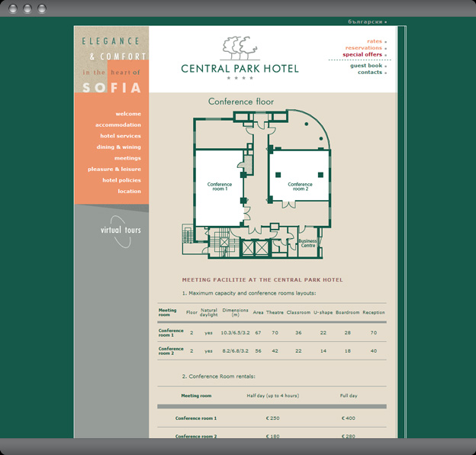This screenshot has height=455, width=476.
Task: Click the € 250 half day price
Action: click(272, 418)
